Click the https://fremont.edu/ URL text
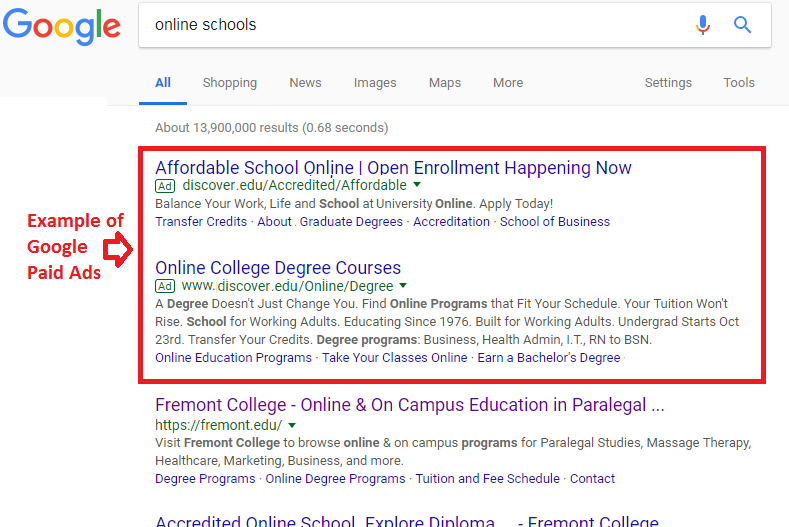789x527 pixels. (x=218, y=425)
